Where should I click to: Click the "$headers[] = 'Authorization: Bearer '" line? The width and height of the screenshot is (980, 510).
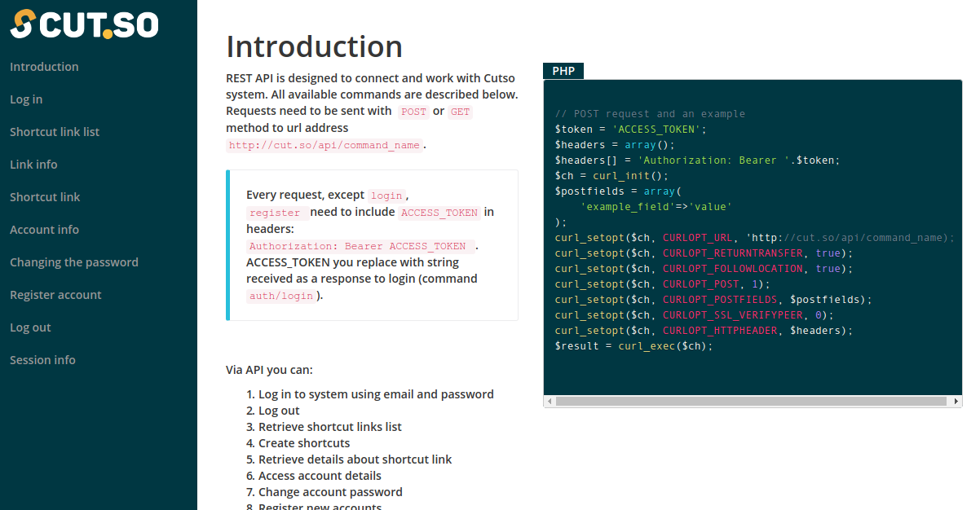[x=697, y=160]
